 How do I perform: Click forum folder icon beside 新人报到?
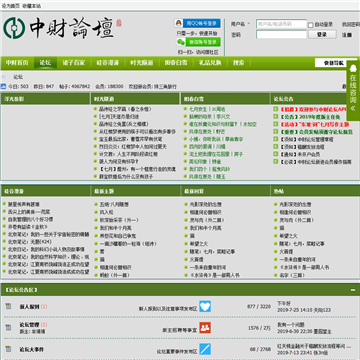pyautogui.click(x=8, y=306)
